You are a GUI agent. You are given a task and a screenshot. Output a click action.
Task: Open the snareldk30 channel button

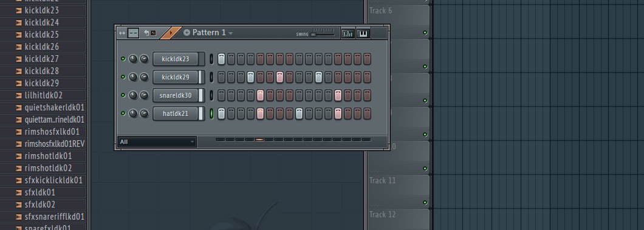(176, 95)
